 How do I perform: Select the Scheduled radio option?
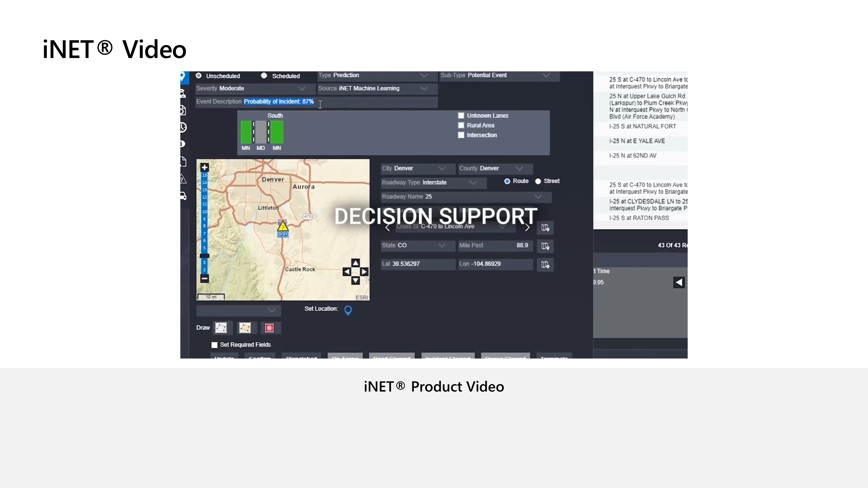point(264,76)
